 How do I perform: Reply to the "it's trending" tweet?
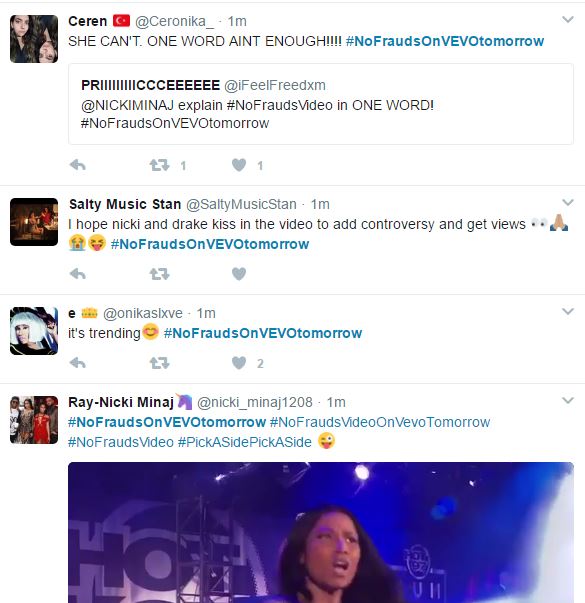tap(78, 363)
